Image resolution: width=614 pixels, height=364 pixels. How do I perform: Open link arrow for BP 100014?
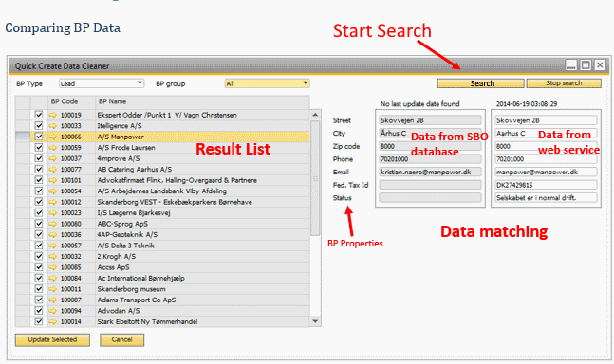tap(53, 321)
